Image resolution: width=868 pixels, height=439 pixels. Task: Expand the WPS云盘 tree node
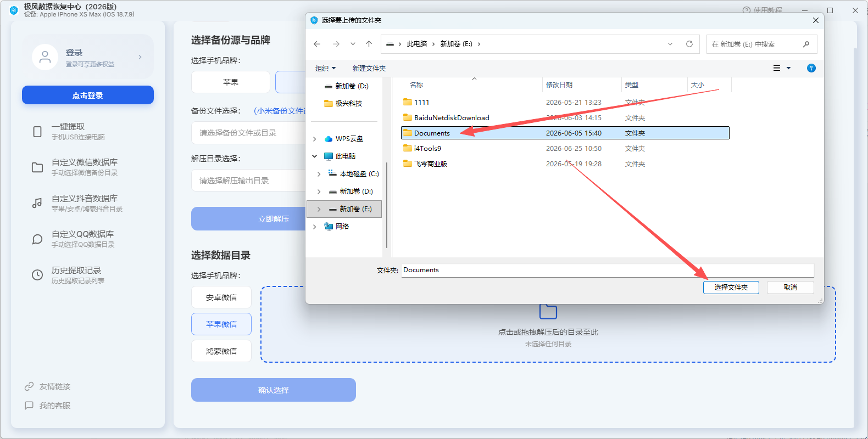click(x=315, y=139)
